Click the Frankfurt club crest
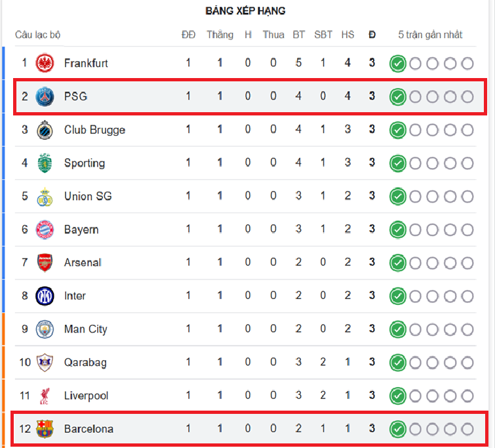 pos(45,63)
